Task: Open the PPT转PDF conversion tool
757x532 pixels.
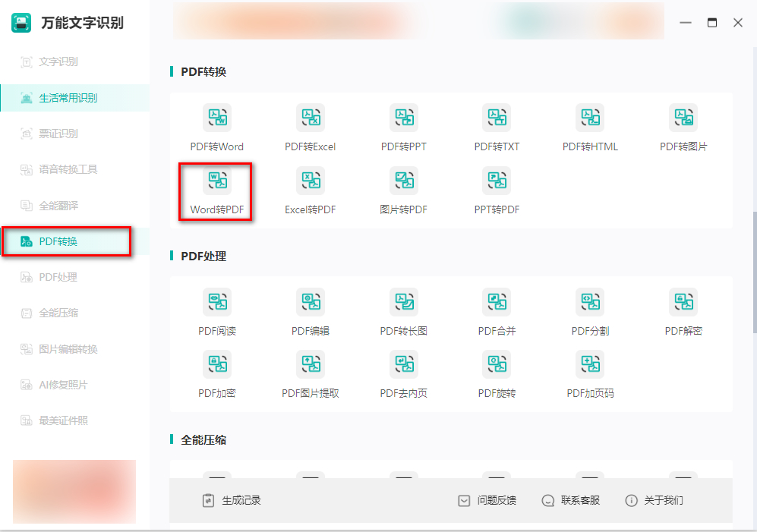Action: coord(497,190)
